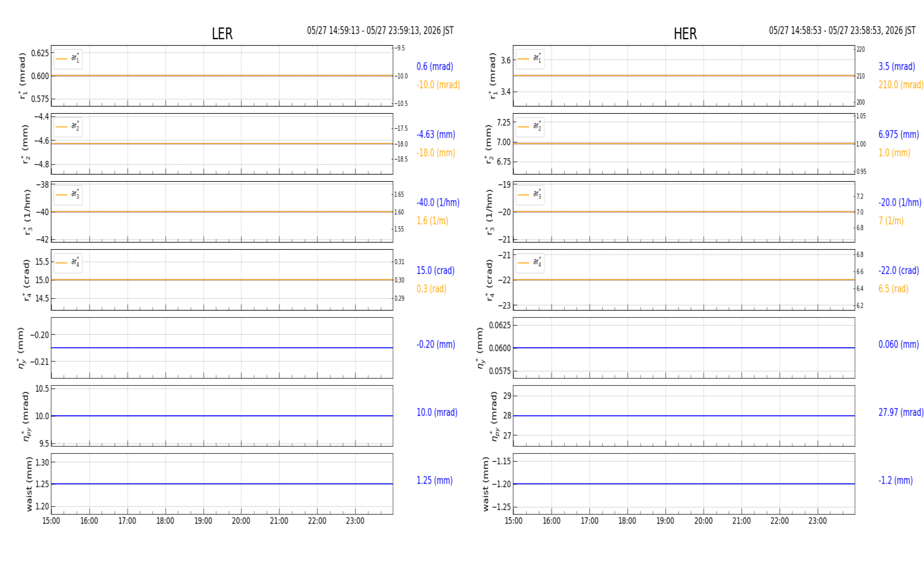Click the ∂r3* legend in the LER plot
924x565 pixels.
68,195
